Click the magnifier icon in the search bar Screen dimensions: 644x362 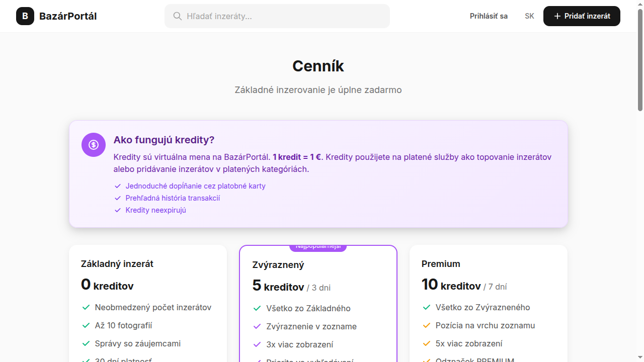(178, 16)
